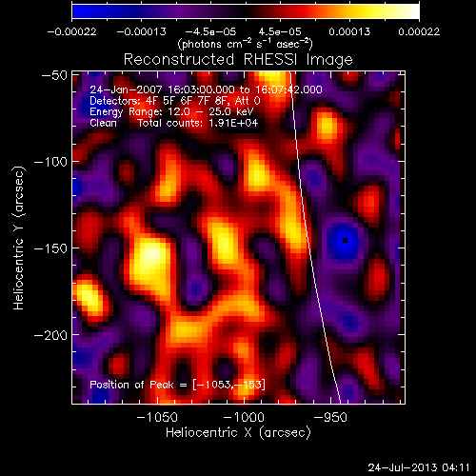Viewport: 476px width, 476px height.
Task: Click the X-axis tick label -950
Action: pos(330,417)
